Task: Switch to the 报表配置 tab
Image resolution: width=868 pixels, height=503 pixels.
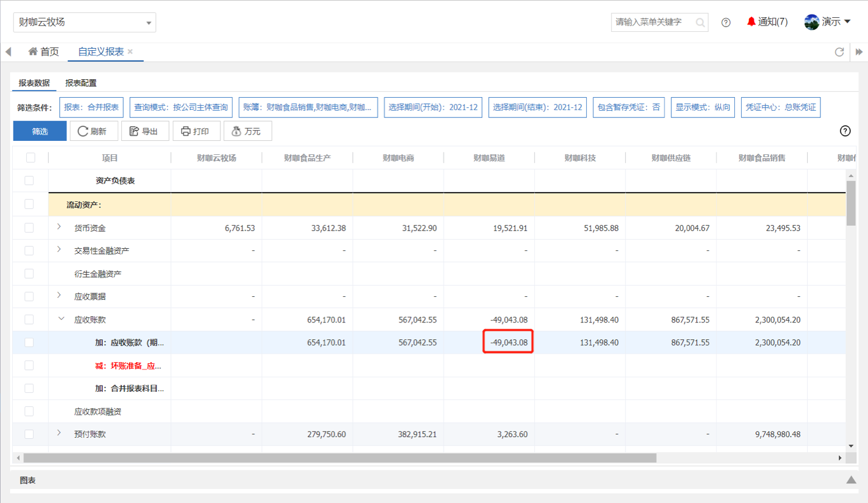Action: [x=81, y=83]
